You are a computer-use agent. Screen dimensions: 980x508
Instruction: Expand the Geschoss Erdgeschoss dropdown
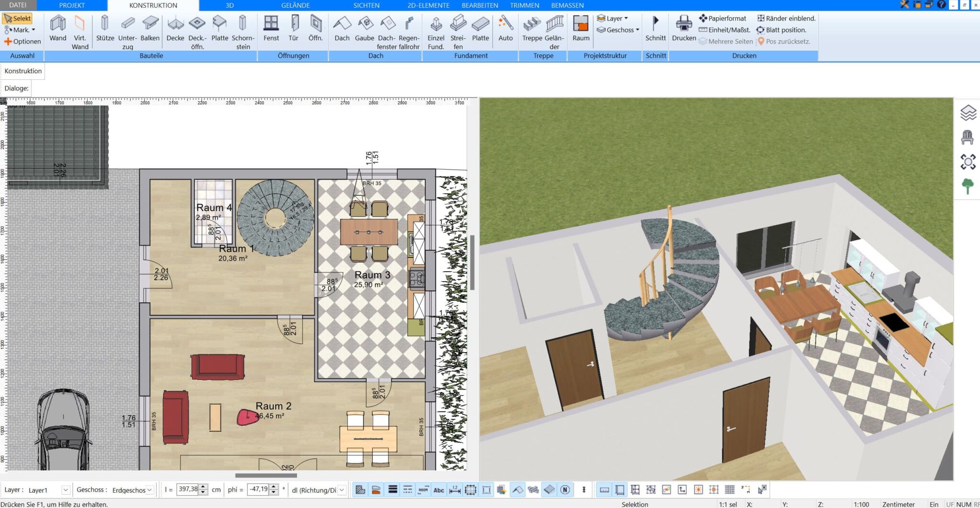tap(150, 490)
